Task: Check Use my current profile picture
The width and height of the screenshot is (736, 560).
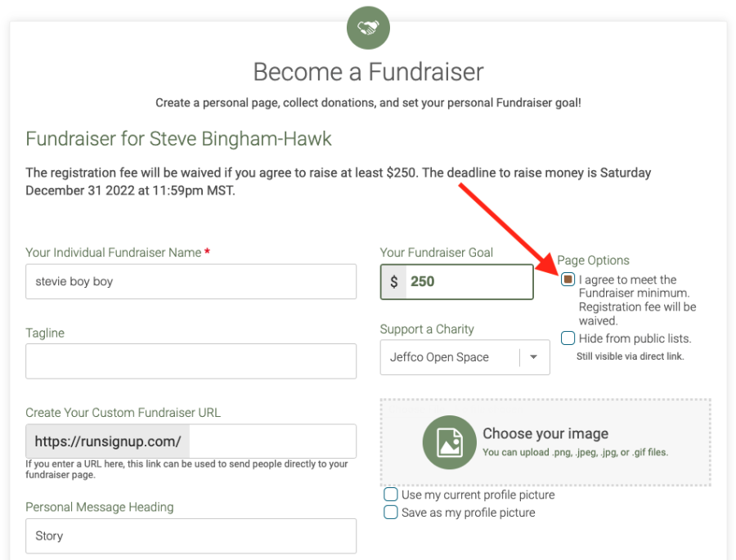Action: tap(391, 495)
